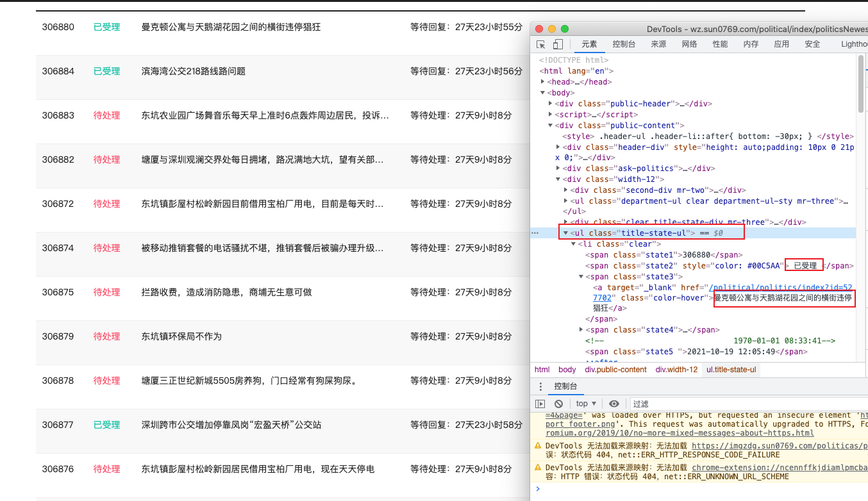This screenshot has width=868, height=501.
Task: Click the ellipsis beside title-state-ul node
Action: [535, 233]
